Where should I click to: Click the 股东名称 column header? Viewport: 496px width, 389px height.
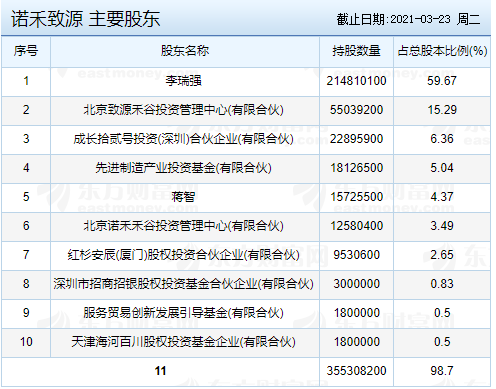point(185,51)
